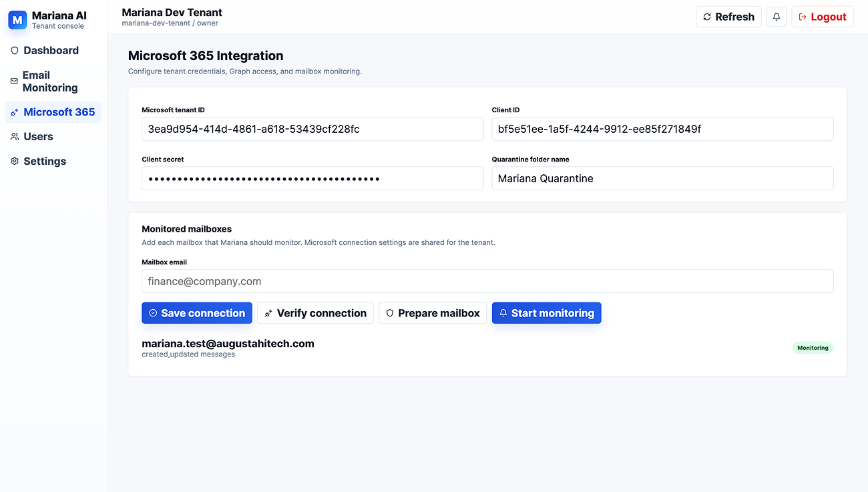Screen dimensions: 868x492
Task: Click 'mariana-dev-tenant / owner' subtitle
Action: 170,23
